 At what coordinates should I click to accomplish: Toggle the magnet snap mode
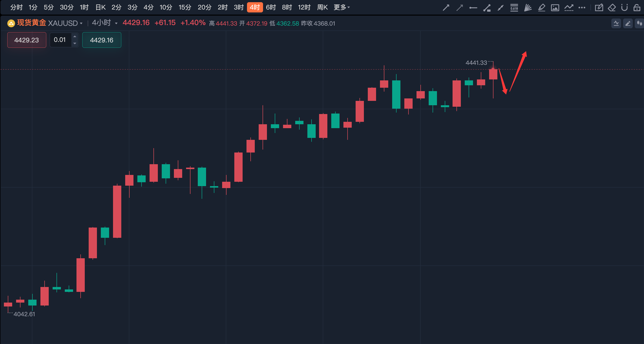point(624,8)
